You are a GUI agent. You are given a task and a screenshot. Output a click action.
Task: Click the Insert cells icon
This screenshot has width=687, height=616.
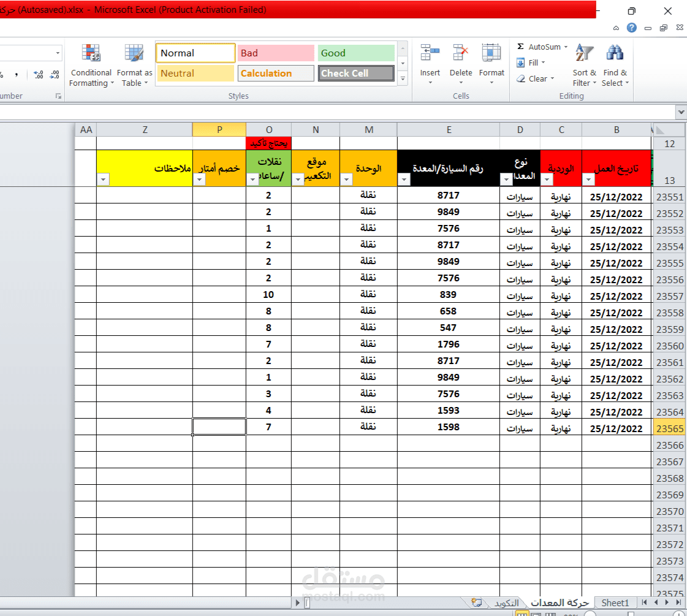[430, 53]
